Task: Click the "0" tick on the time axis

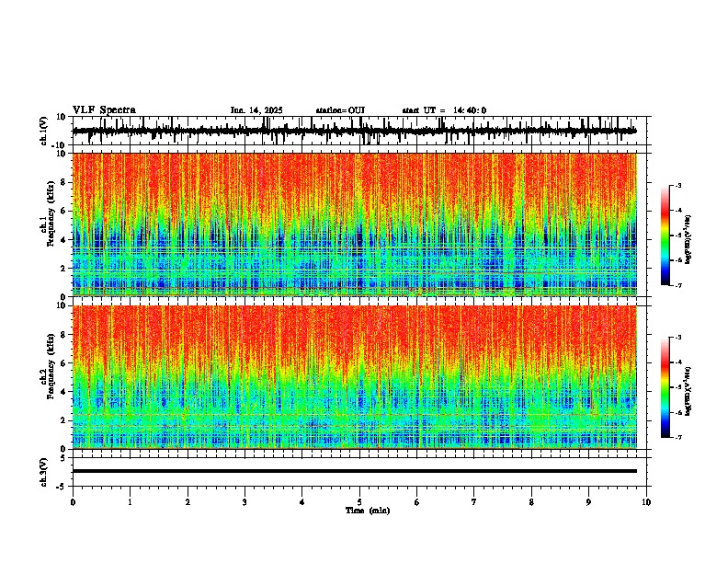Action: (73, 502)
